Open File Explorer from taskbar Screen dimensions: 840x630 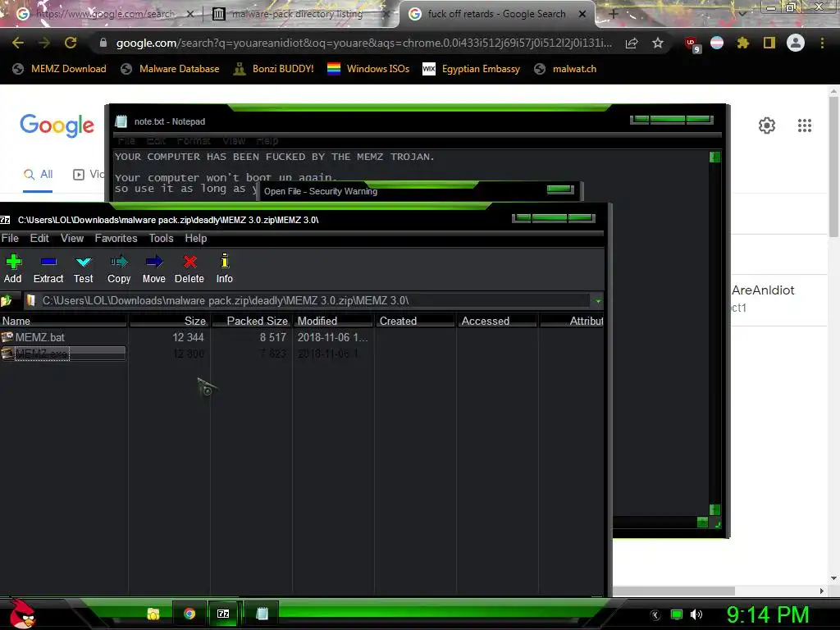click(153, 614)
